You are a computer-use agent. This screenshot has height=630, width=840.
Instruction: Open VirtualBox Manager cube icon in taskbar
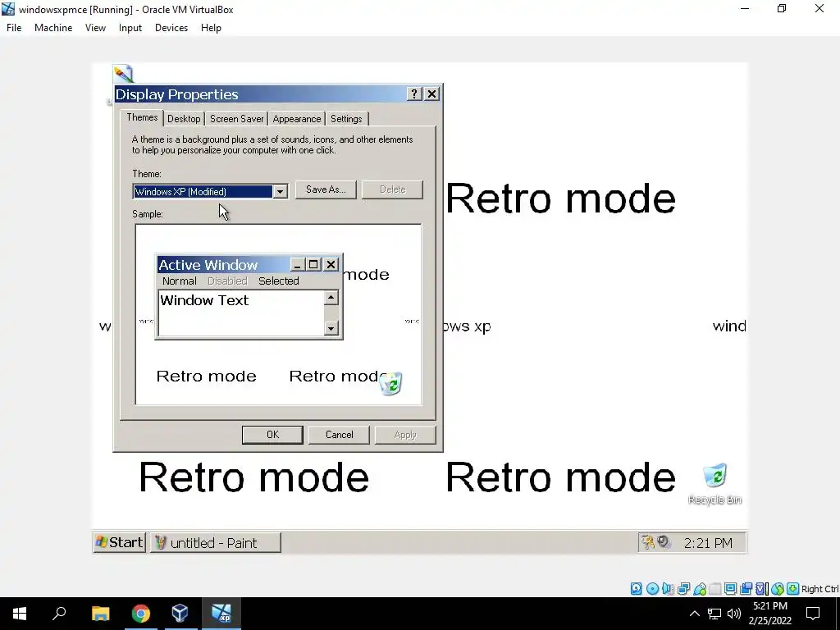coord(180,614)
